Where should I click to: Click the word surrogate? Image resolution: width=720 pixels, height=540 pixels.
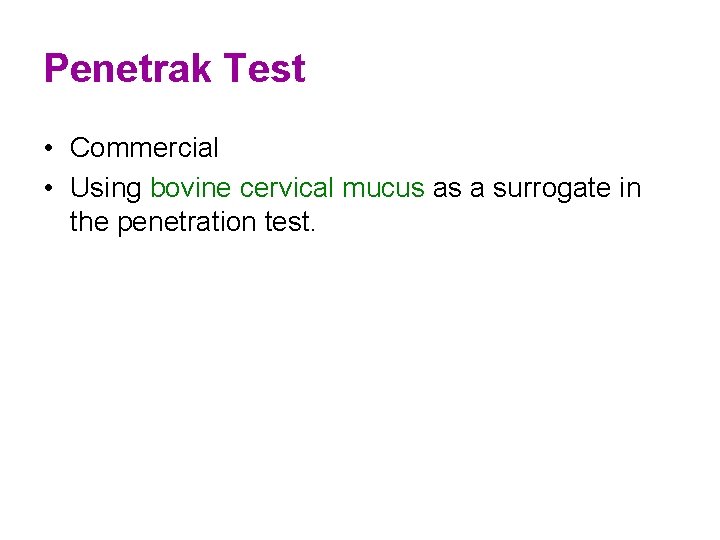552,190
